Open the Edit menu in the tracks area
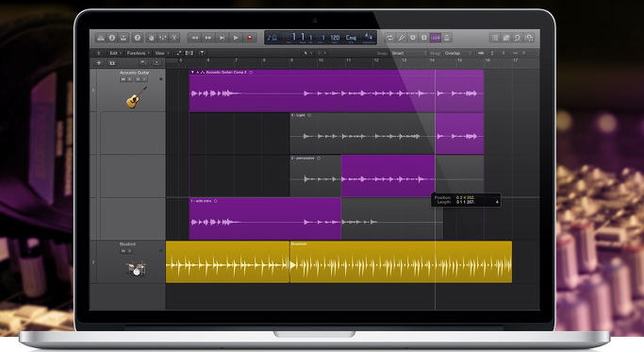644x352 pixels. (x=115, y=53)
